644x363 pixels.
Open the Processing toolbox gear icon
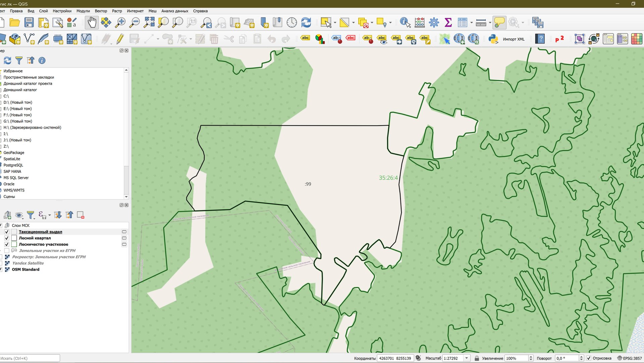click(x=434, y=22)
